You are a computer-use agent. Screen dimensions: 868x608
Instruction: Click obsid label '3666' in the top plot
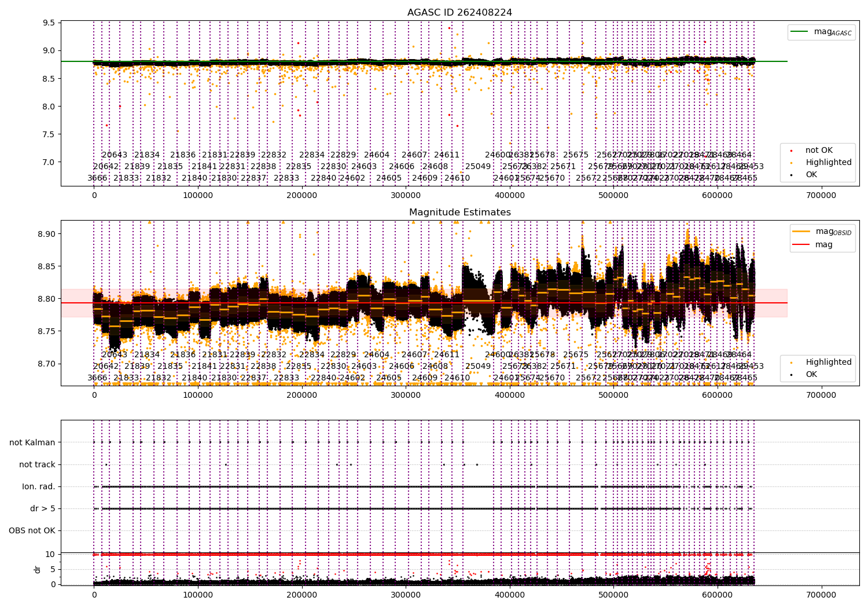point(97,178)
